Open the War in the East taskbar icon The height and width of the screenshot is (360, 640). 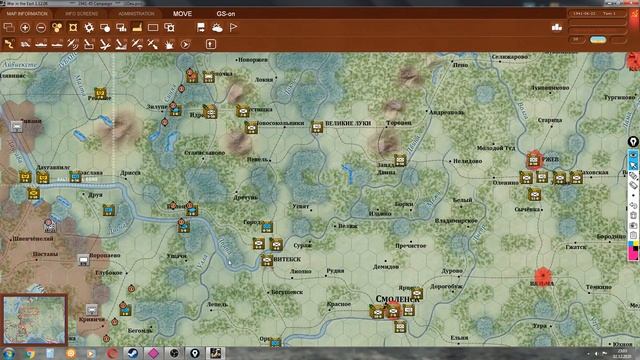click(x=215, y=353)
